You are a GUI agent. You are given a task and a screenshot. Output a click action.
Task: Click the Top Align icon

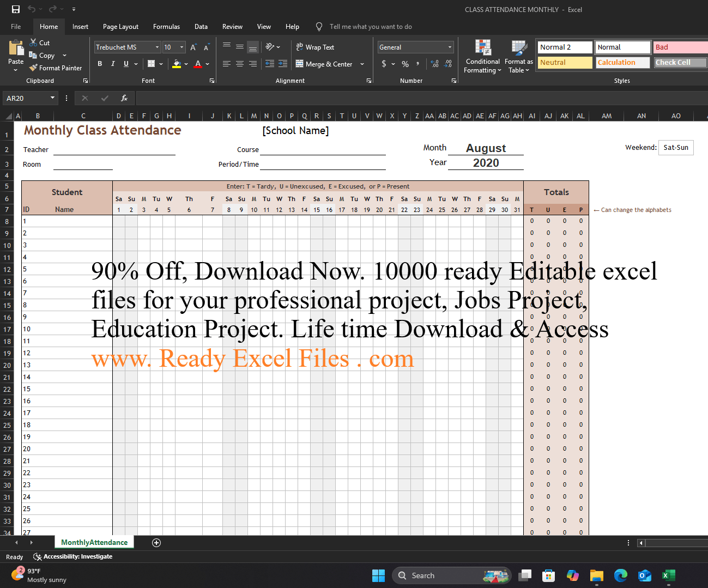227,47
